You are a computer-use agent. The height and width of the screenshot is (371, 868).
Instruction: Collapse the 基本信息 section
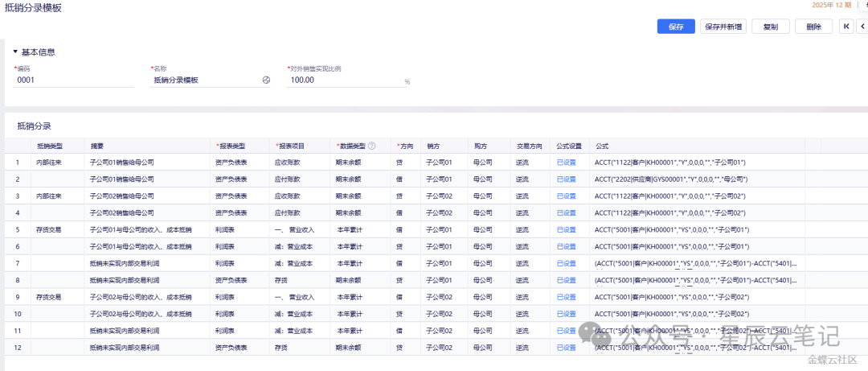click(x=15, y=52)
